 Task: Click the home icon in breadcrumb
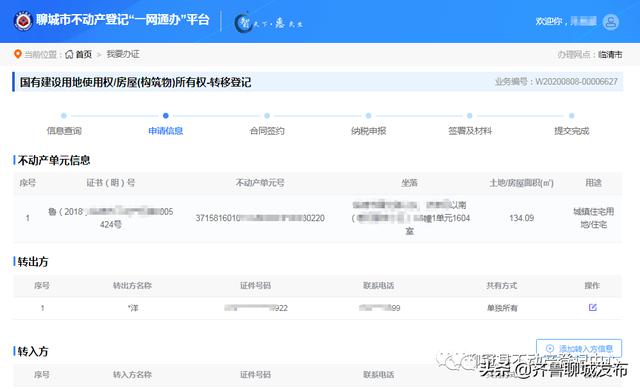pyautogui.click(x=69, y=54)
